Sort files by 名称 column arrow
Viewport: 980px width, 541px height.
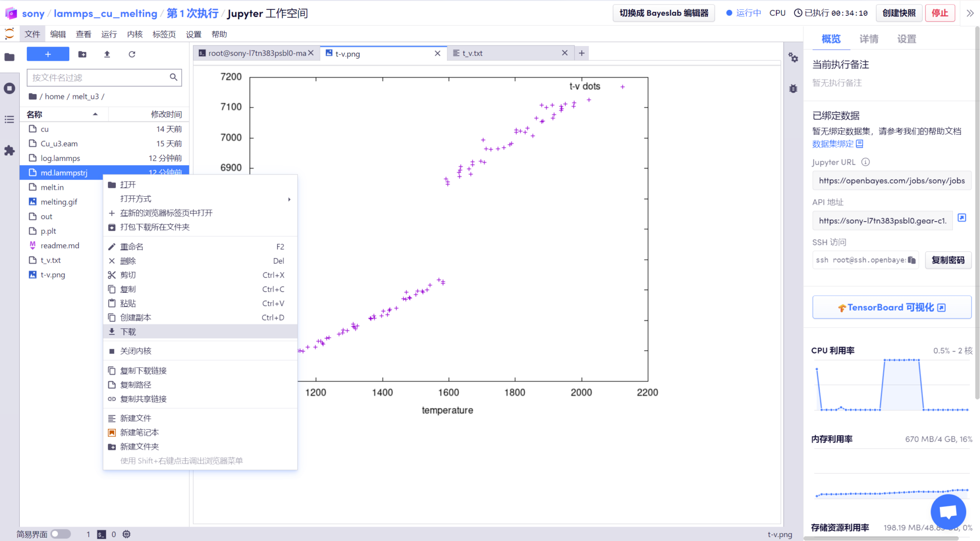point(95,114)
